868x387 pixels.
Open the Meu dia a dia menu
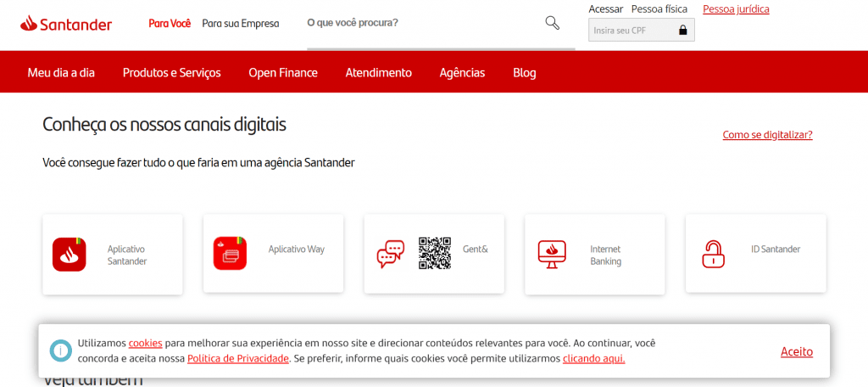coord(61,73)
